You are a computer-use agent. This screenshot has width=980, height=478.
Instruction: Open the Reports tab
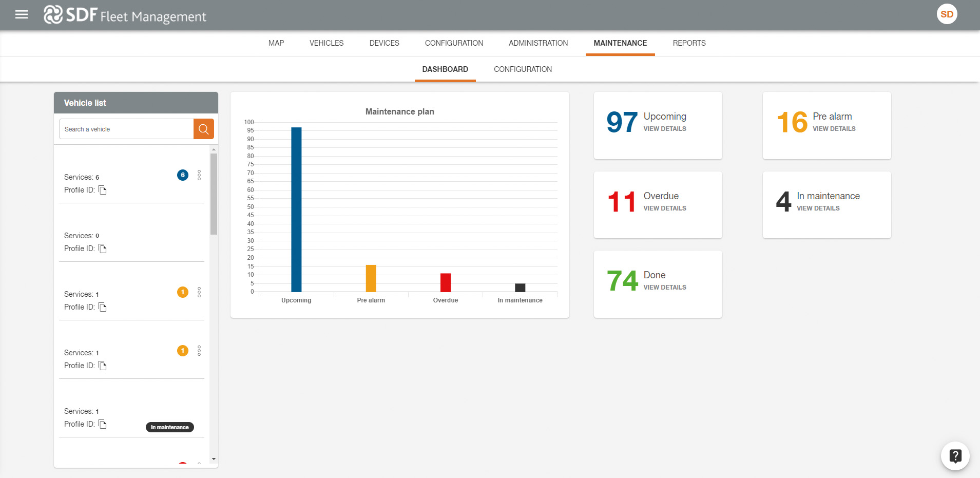pos(689,43)
